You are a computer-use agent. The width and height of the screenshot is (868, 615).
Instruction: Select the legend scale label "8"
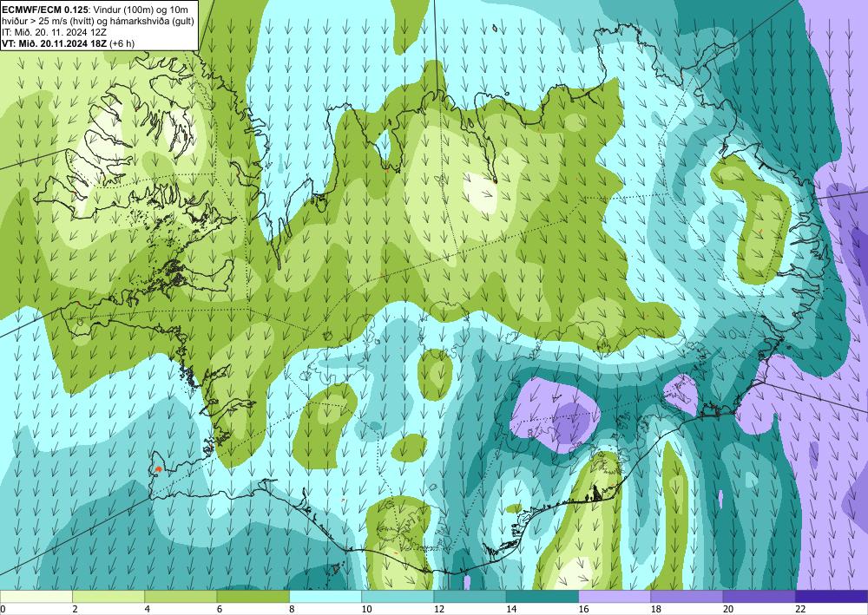tap(292, 609)
